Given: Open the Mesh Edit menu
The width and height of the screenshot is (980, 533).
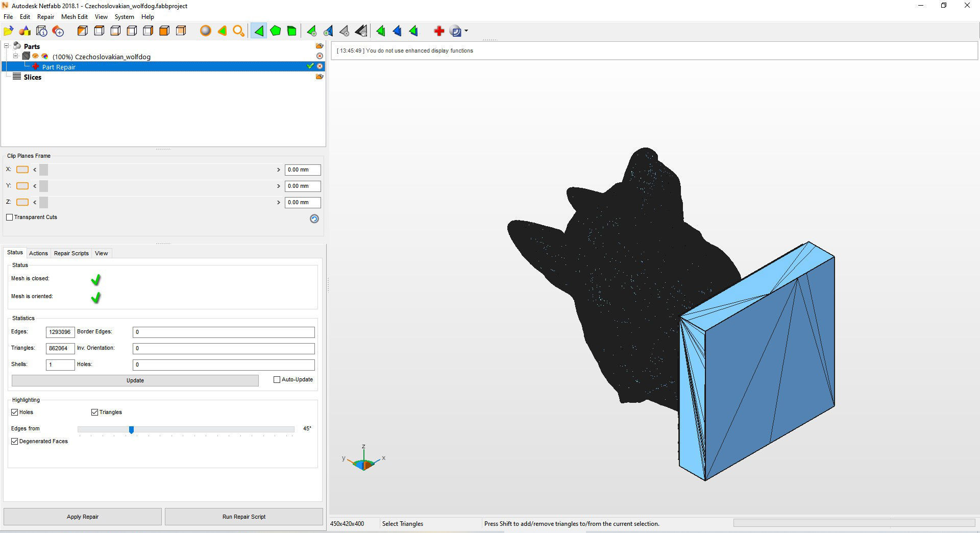Looking at the screenshot, I should click(x=75, y=17).
